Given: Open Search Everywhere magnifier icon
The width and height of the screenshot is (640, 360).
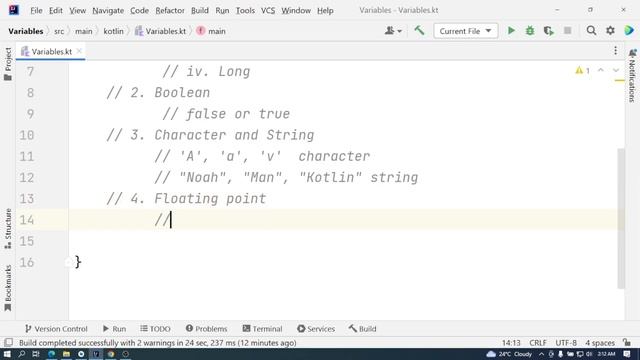Looking at the screenshot, I should coord(591,31).
